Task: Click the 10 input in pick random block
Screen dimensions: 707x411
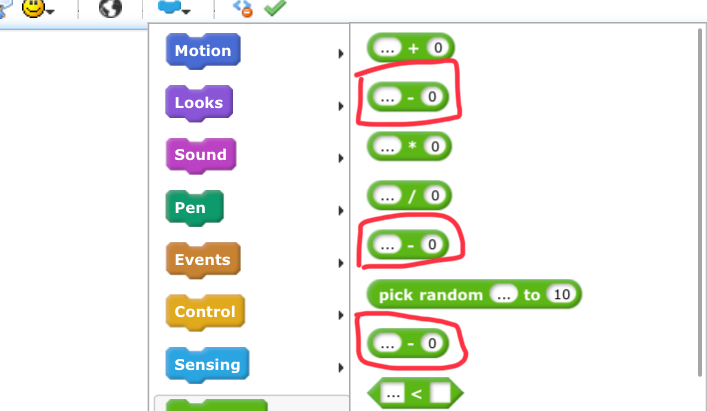Action: [x=561, y=294]
